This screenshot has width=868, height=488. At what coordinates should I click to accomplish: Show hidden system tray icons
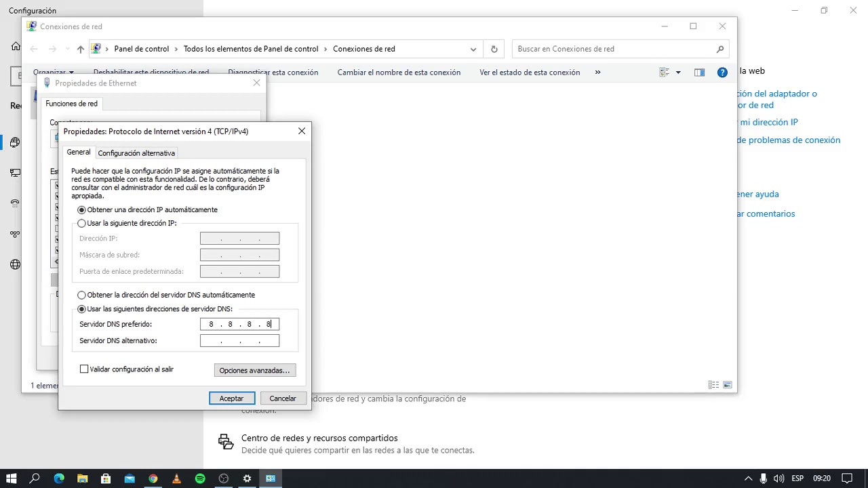(749, 479)
